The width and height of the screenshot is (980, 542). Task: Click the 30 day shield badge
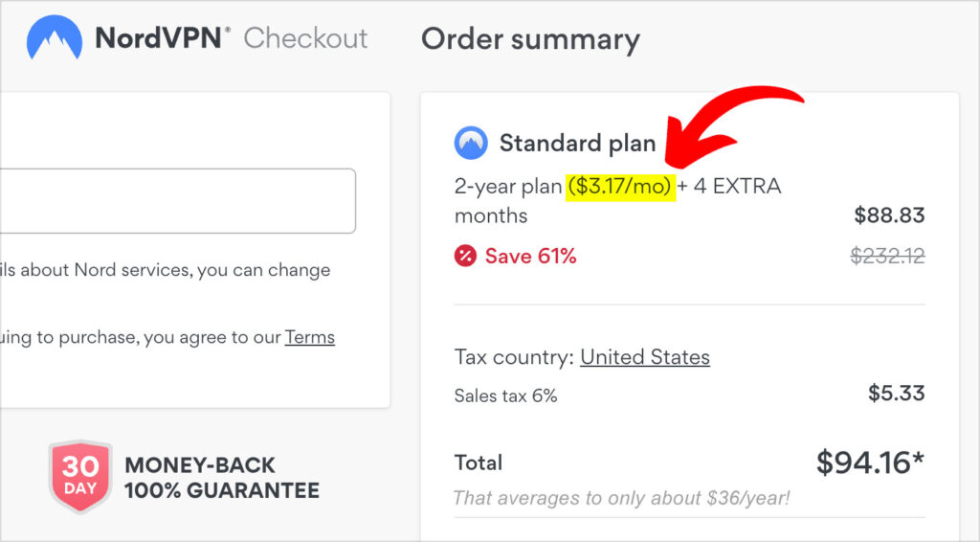[80, 477]
